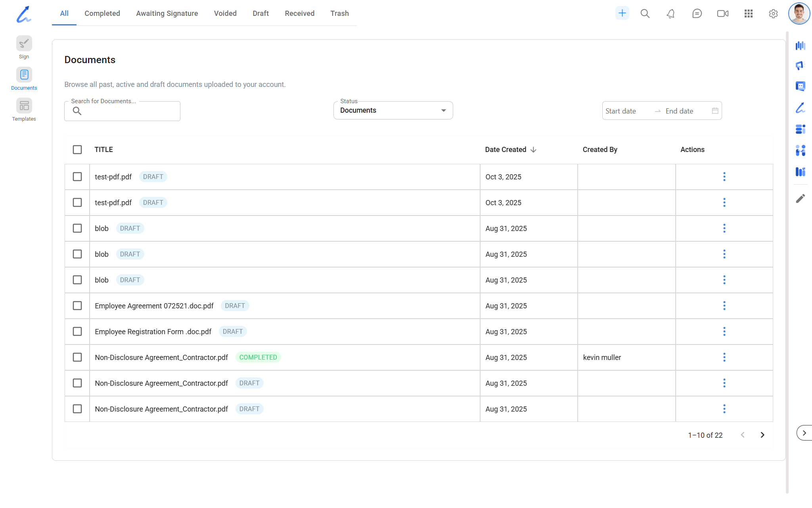Click the pencil edit icon in right sidebar

pos(800,198)
